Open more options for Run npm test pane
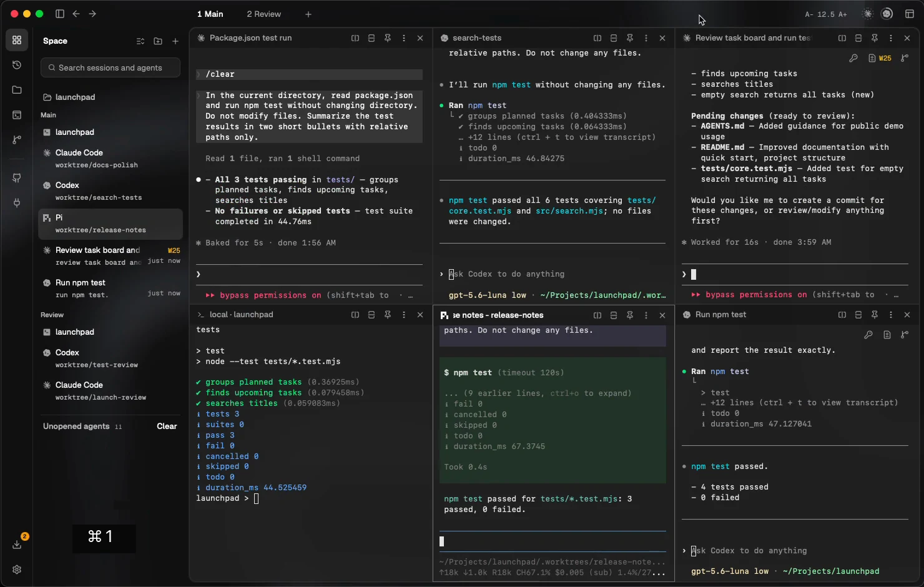This screenshot has height=587, width=924. coord(891,315)
